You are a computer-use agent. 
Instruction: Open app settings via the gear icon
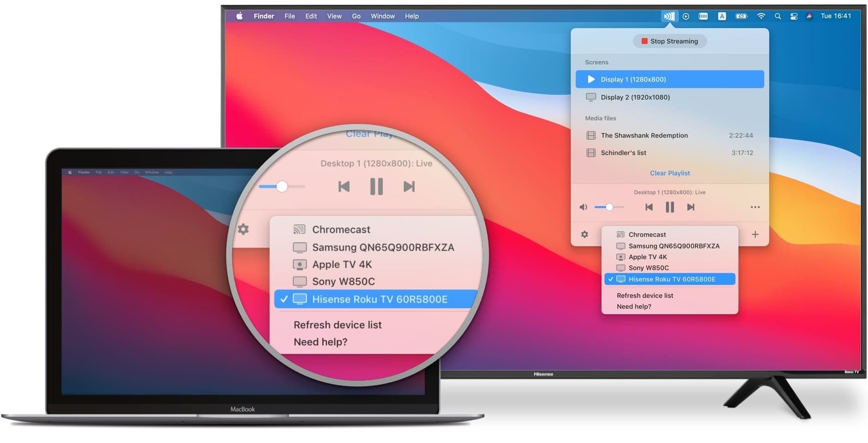coord(585,234)
